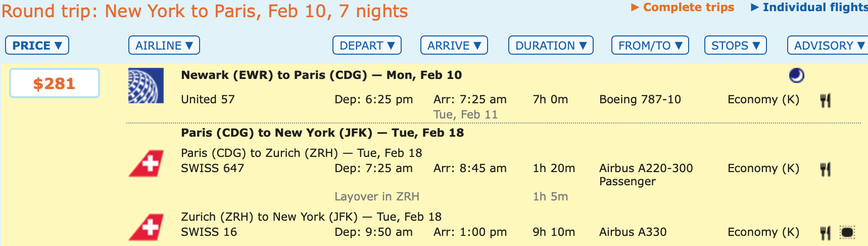The image size is (868, 246).
Task: Click the SWISS logo beside SWISS 647
Action: point(146,163)
